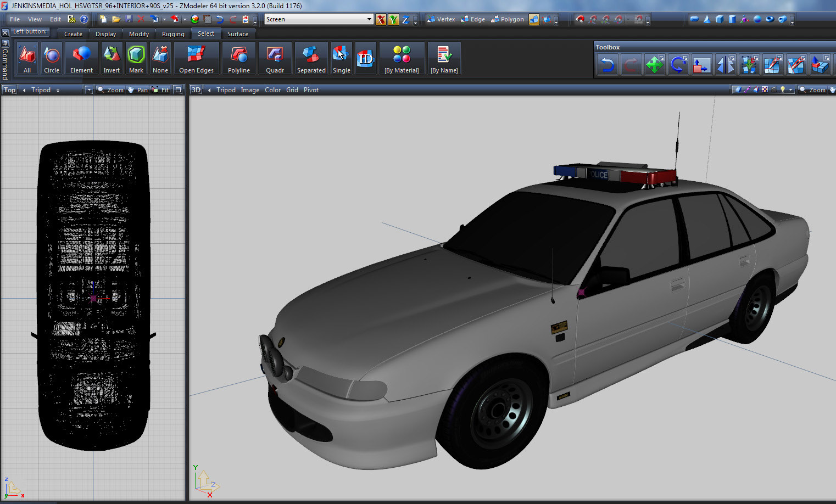Enable Polygon editing level

(508, 19)
